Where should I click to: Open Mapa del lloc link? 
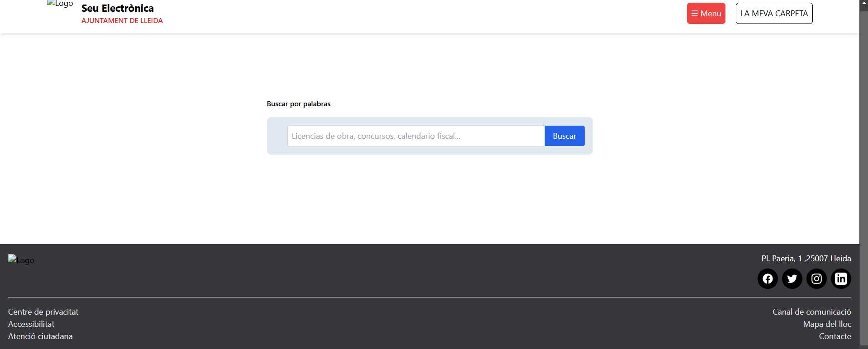tap(827, 324)
